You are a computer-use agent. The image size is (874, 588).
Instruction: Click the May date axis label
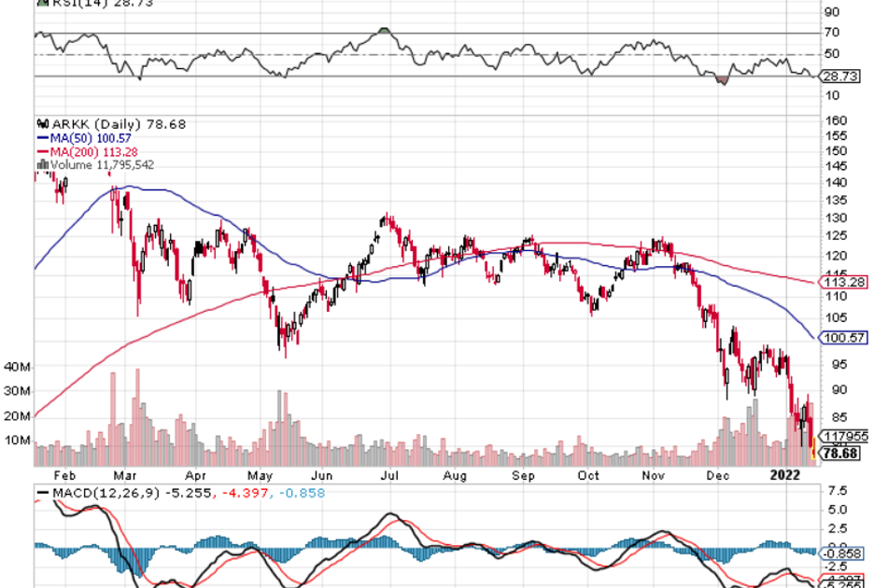coord(261,475)
